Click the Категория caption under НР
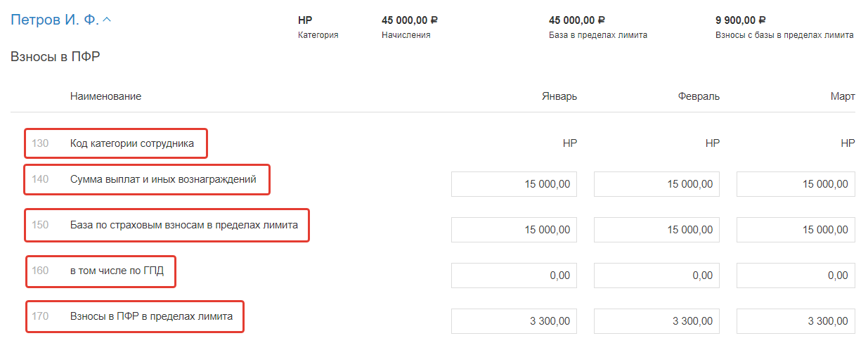 [x=318, y=34]
